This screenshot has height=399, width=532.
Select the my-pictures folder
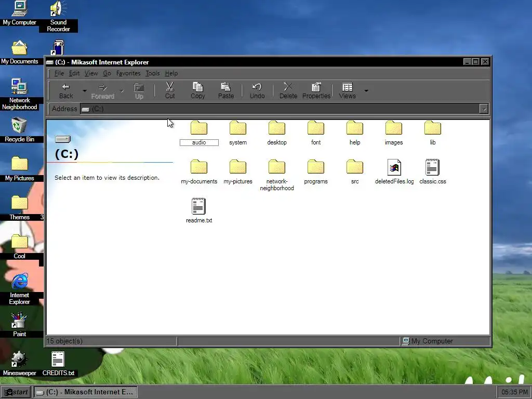point(238,172)
